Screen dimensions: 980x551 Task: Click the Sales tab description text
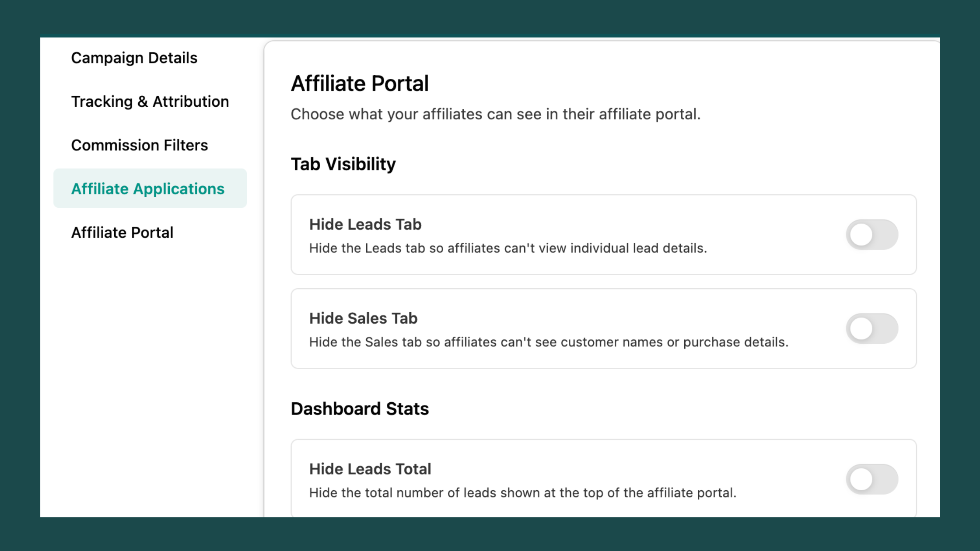pyautogui.click(x=549, y=342)
